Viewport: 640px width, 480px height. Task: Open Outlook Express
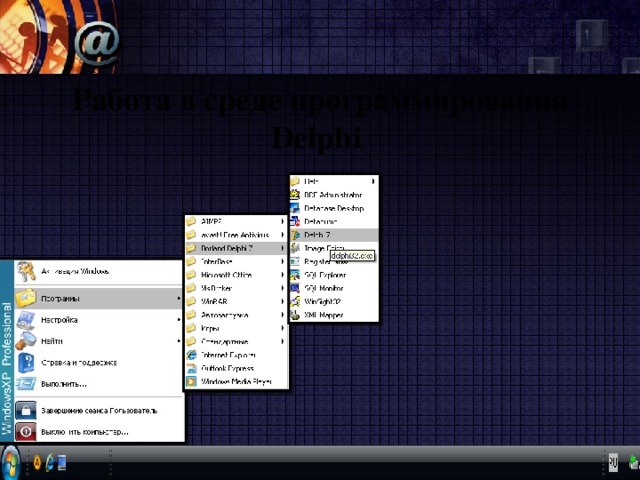228,368
